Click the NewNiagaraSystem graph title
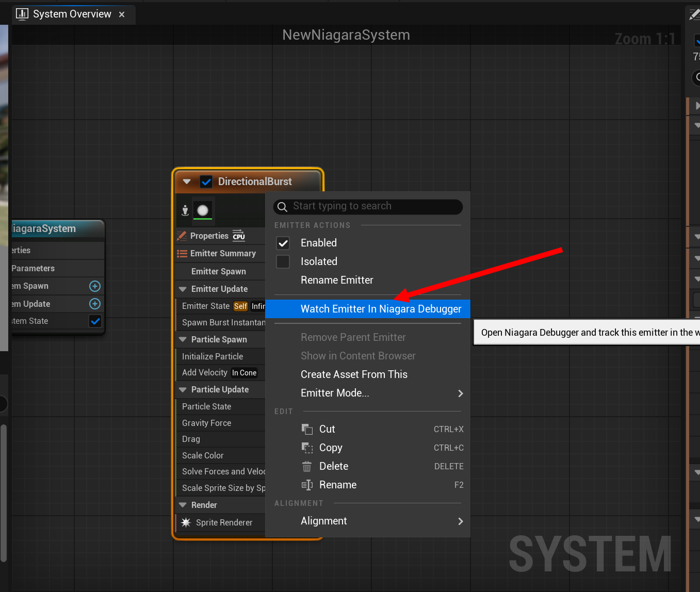 [346, 35]
